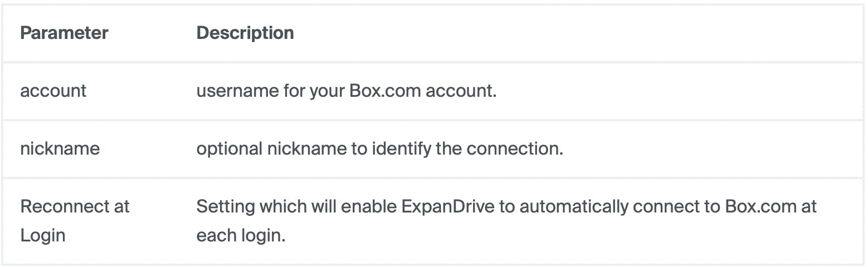The width and height of the screenshot is (868, 267).
Task: Click the word "Login" under "Reconnect at"
Action: tap(43, 235)
